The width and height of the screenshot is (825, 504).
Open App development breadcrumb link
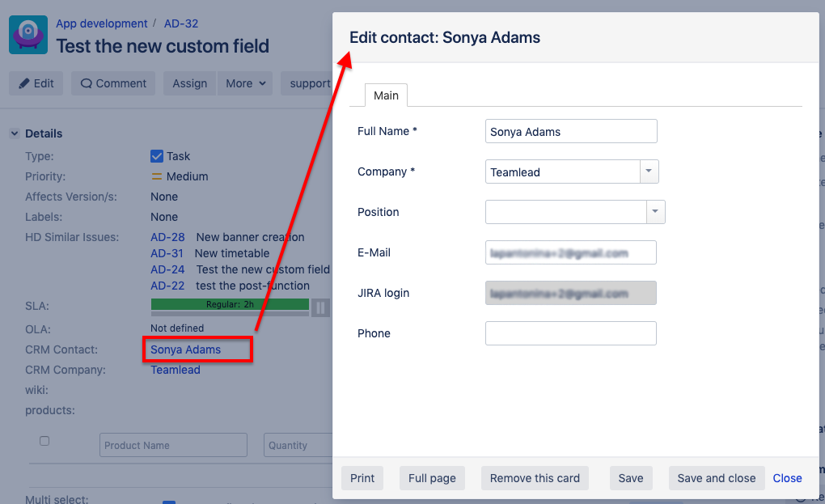(101, 23)
